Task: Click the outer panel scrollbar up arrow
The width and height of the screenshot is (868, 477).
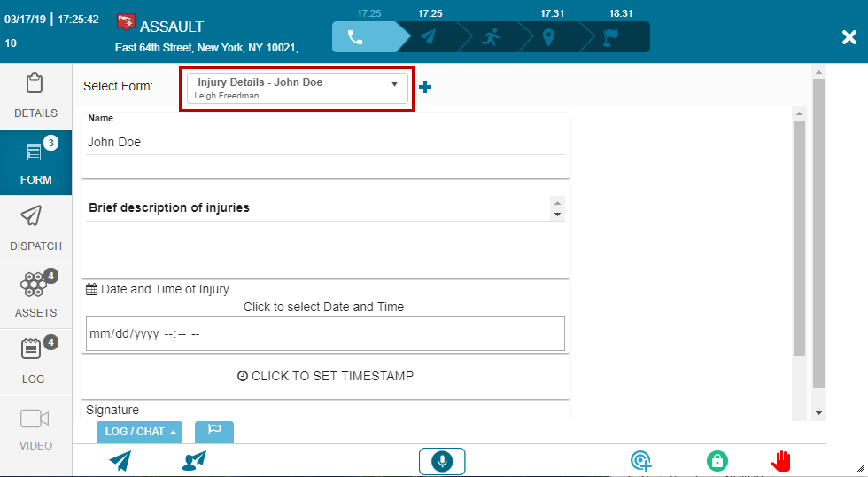Action: (x=818, y=72)
